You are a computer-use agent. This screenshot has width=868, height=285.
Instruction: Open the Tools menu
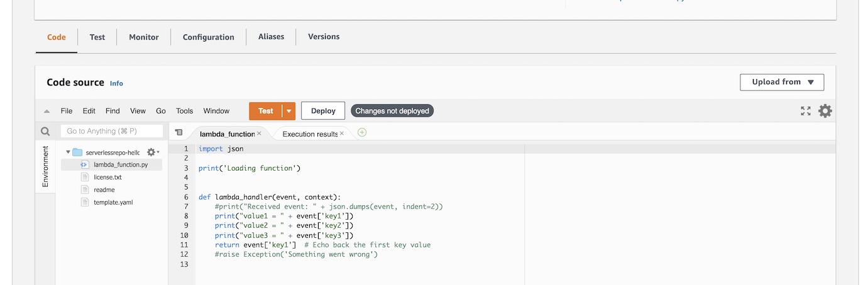(x=184, y=111)
